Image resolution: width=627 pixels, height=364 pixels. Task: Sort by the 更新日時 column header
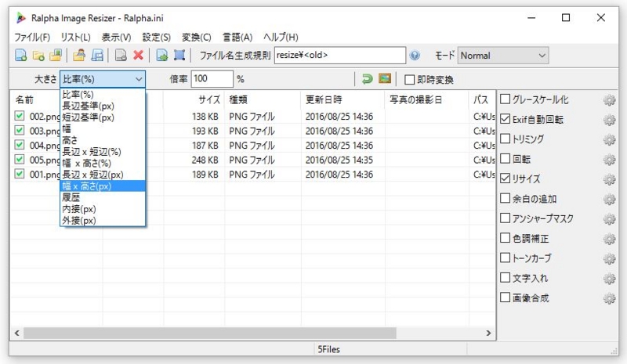[342, 99]
